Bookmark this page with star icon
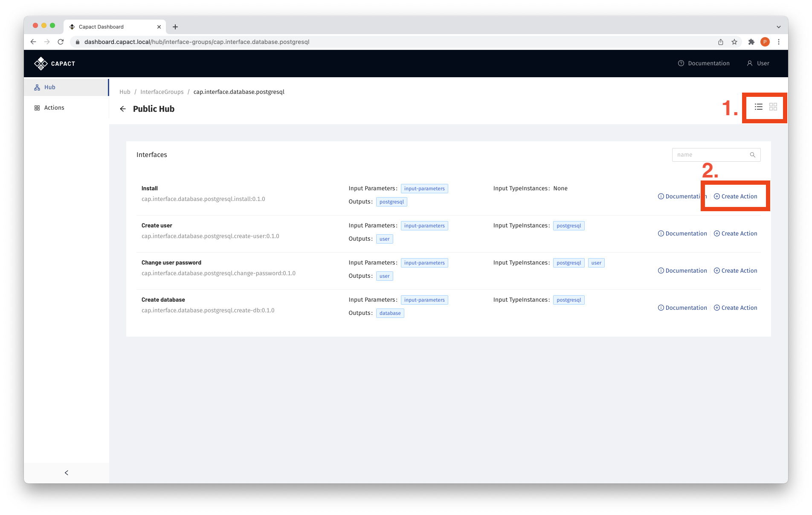 click(734, 42)
